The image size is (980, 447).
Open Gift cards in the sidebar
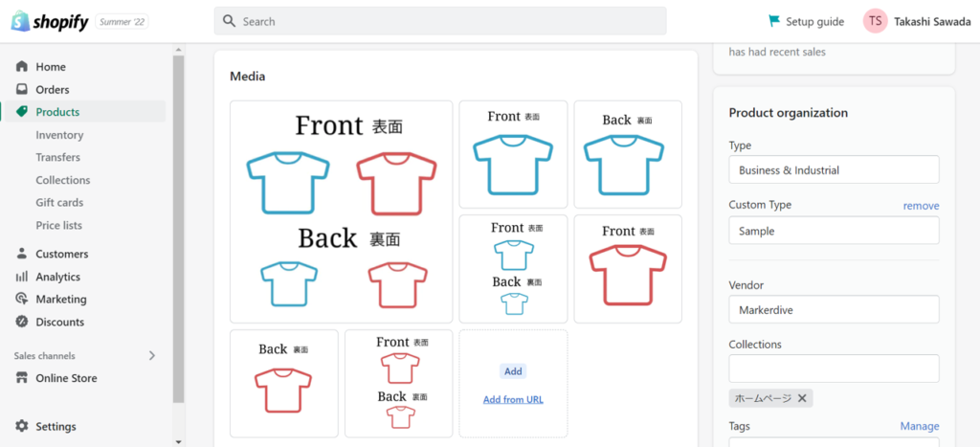click(x=59, y=203)
